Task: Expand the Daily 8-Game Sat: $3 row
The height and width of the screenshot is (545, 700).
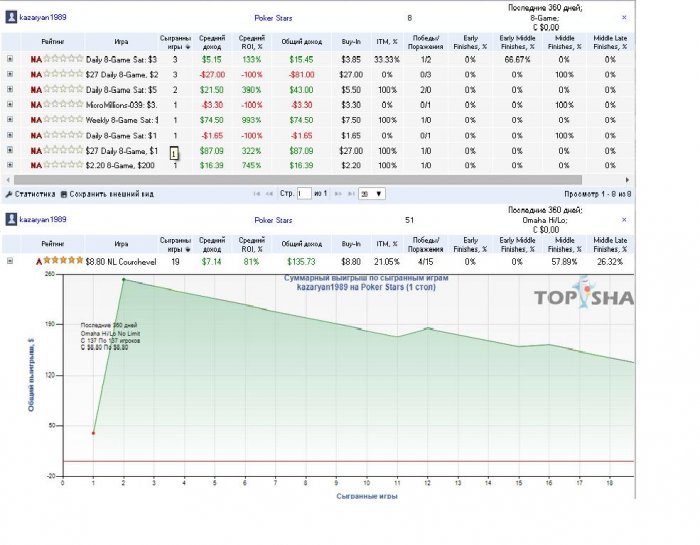Action: click(x=10, y=59)
